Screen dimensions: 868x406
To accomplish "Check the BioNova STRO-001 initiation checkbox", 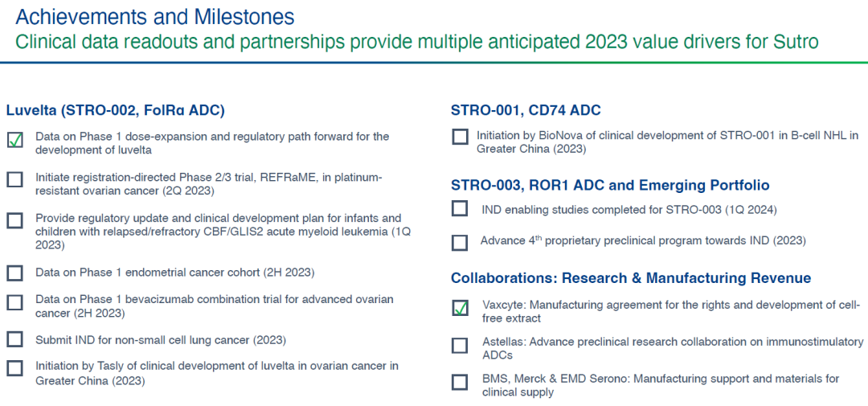I will click(x=460, y=137).
